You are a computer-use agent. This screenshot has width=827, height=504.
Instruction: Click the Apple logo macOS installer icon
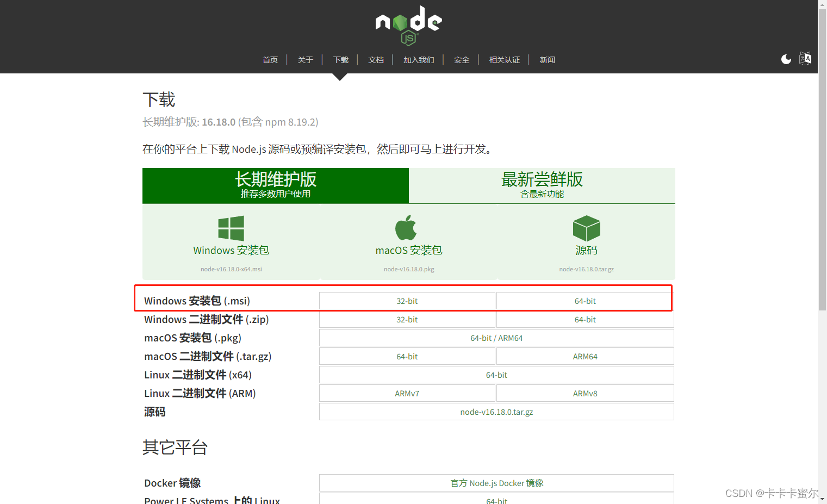coord(406,227)
